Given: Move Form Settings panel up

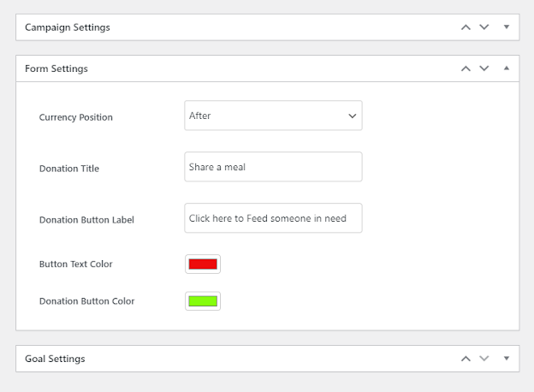Looking at the screenshot, I should pos(466,68).
